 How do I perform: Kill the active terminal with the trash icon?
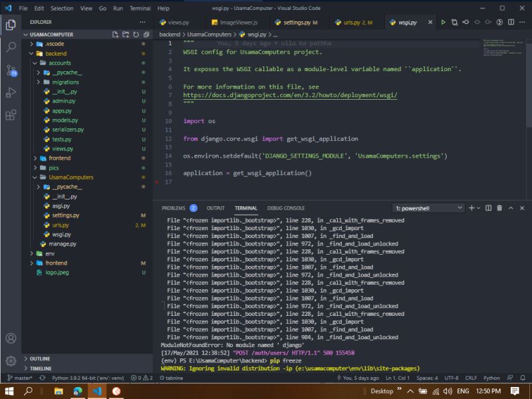coord(498,207)
